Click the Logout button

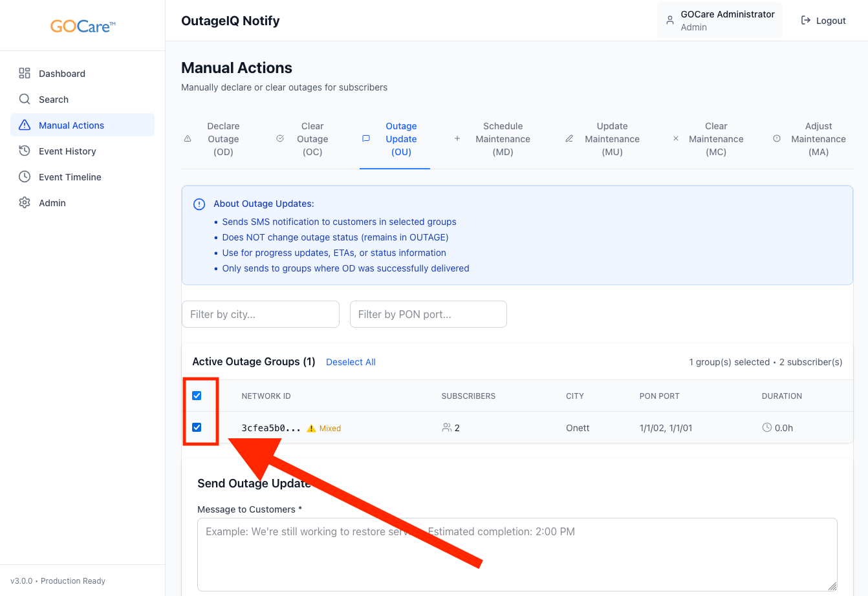tap(823, 21)
